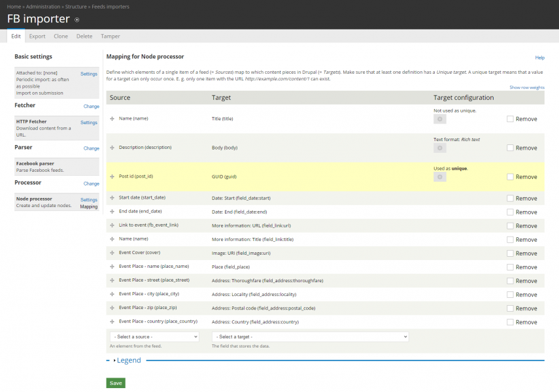Open gear settings for Body target
The height and width of the screenshot is (392, 559).
439,148
